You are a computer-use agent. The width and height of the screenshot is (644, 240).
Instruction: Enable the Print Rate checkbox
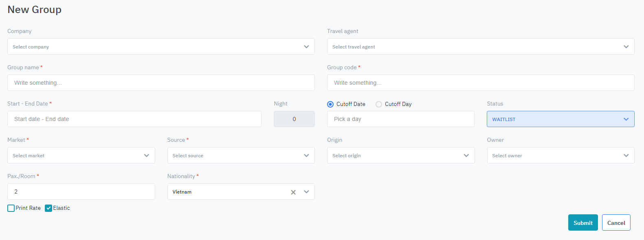pyautogui.click(x=11, y=208)
